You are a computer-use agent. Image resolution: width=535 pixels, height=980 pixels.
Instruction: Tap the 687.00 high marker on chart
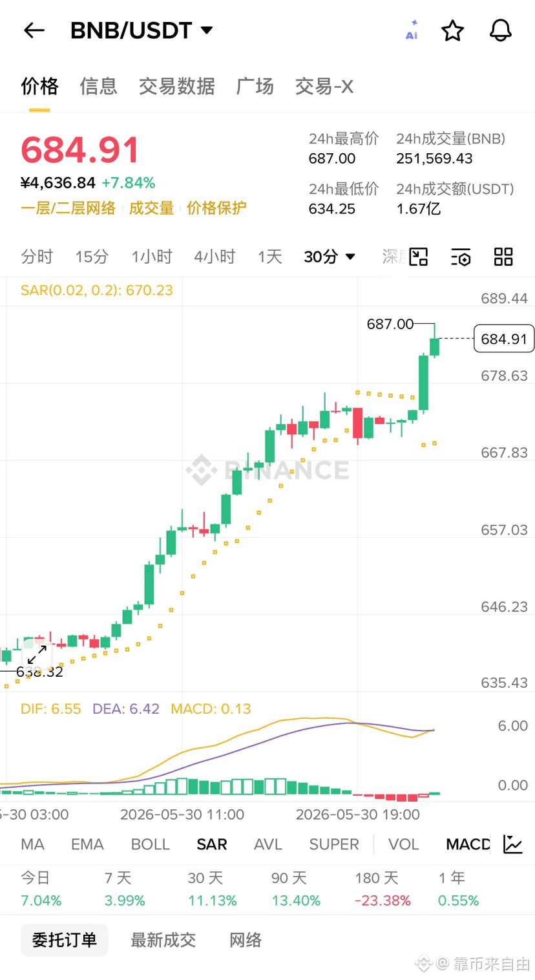tap(390, 324)
